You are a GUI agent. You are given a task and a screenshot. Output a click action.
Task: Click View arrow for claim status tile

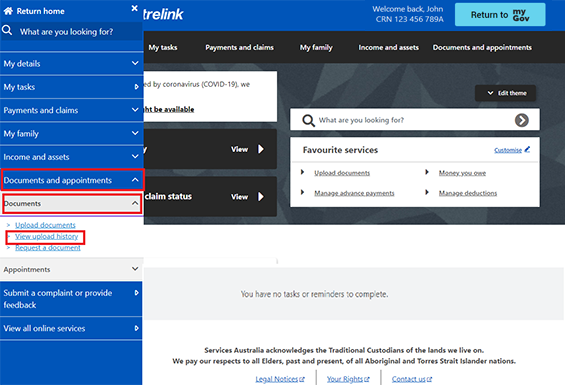[x=261, y=196]
